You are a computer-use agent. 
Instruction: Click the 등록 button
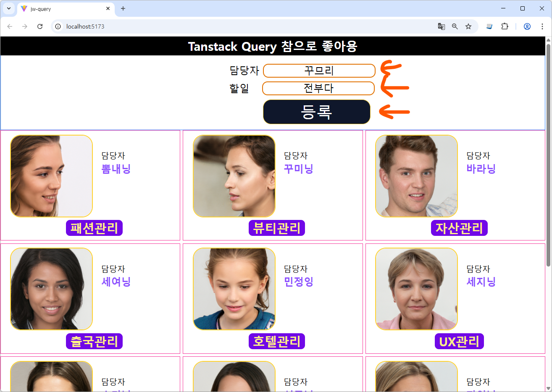click(317, 112)
